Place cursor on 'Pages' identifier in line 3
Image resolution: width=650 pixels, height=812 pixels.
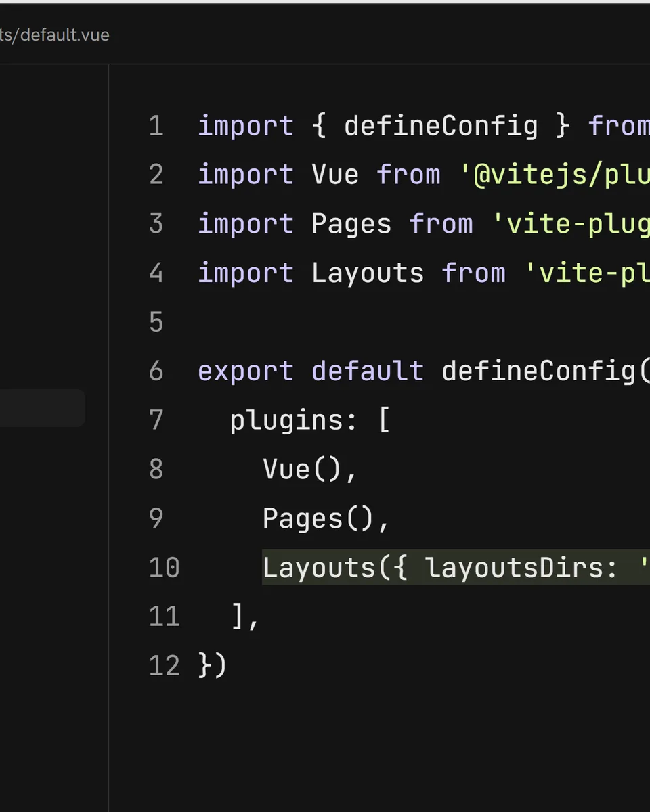[x=351, y=224]
